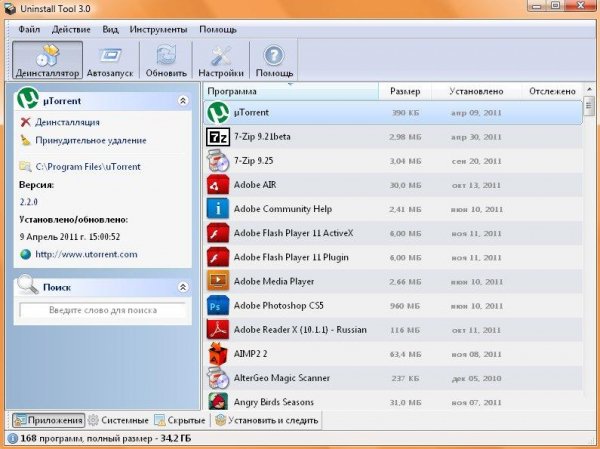Open the Инструменты menu
The image size is (600, 449).
point(158,29)
